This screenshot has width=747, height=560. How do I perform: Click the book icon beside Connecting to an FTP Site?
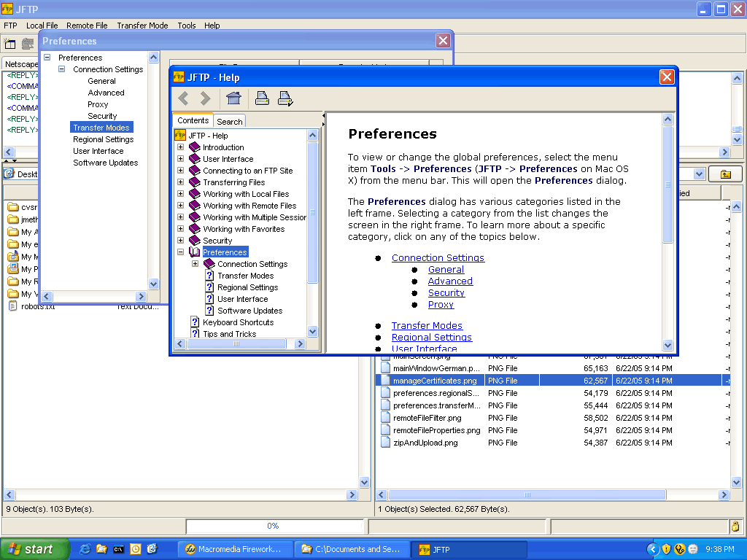[x=194, y=171]
